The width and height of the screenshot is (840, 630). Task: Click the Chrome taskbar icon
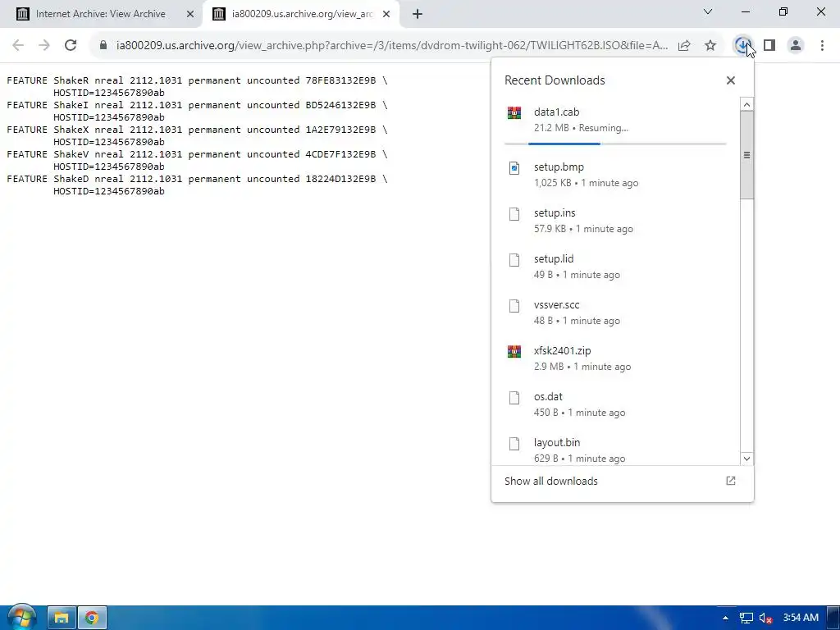92,618
